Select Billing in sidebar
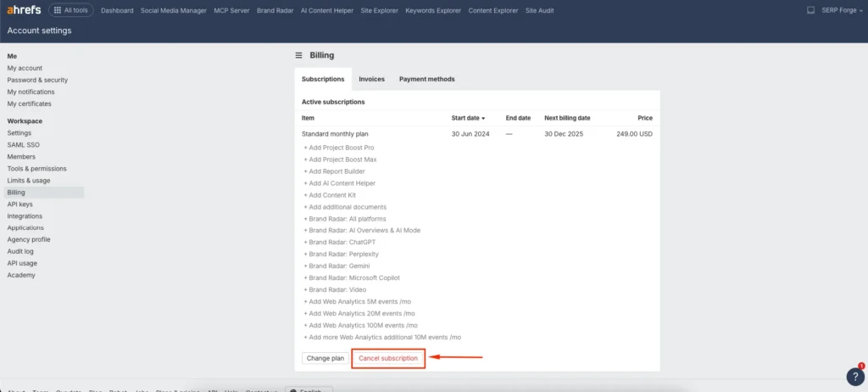 [x=44, y=193]
